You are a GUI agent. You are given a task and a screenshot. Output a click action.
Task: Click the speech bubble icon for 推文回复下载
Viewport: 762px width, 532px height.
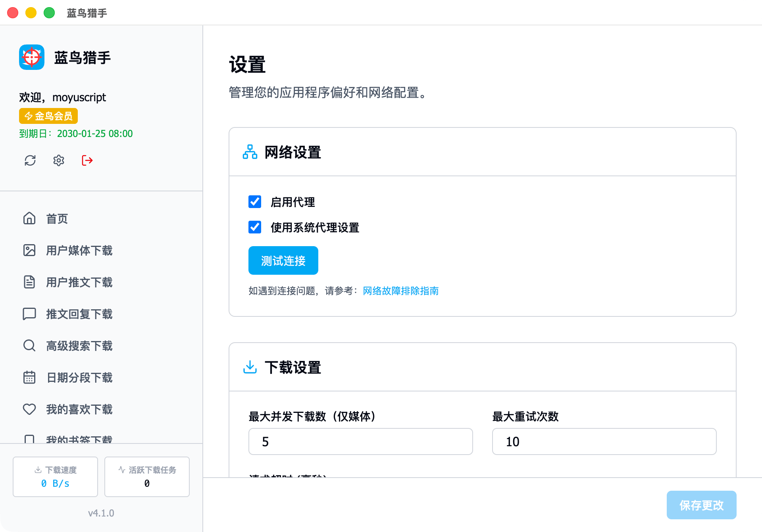tap(29, 314)
